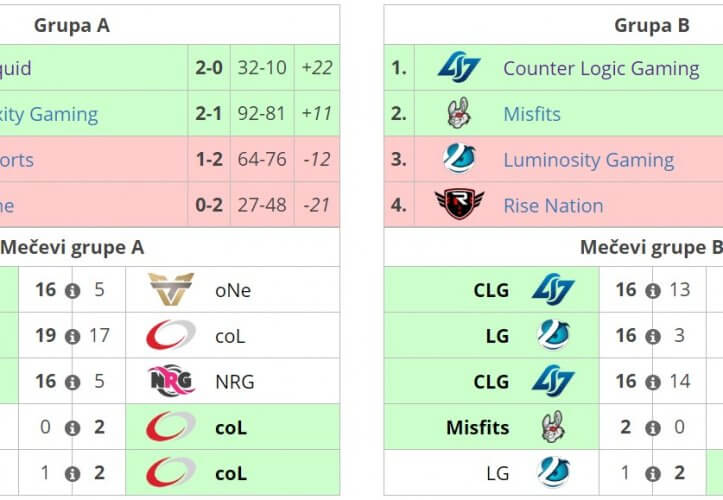Open the Counter Logic Gaming team link
The image size is (723, 500).
pyautogui.click(x=601, y=68)
